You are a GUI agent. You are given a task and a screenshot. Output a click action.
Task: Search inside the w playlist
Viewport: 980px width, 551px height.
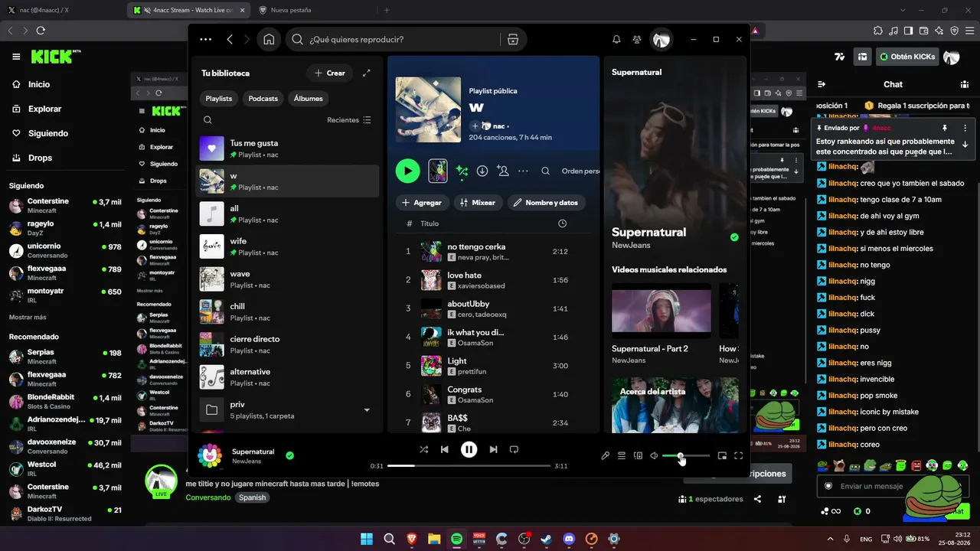(546, 171)
